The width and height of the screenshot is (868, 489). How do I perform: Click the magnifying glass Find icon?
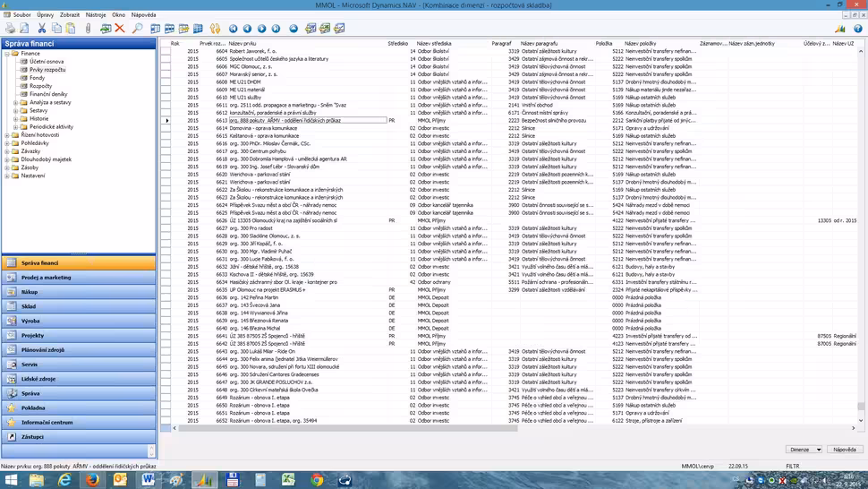[137, 29]
